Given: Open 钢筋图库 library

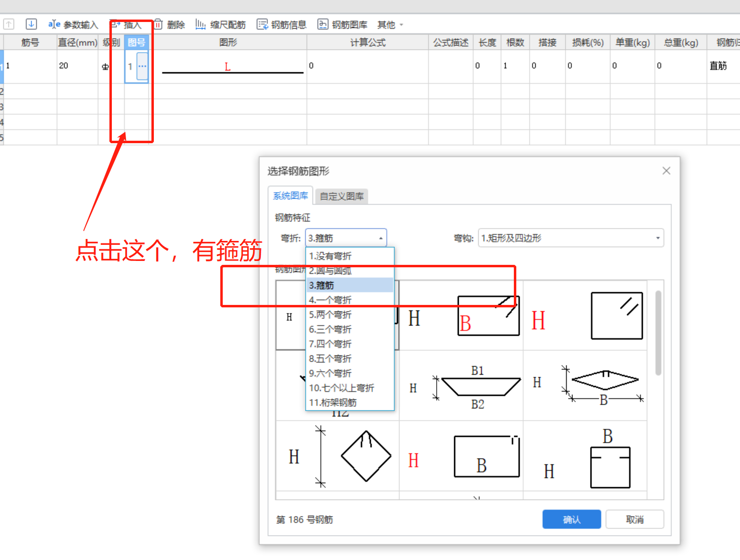Looking at the screenshot, I should pyautogui.click(x=342, y=24).
